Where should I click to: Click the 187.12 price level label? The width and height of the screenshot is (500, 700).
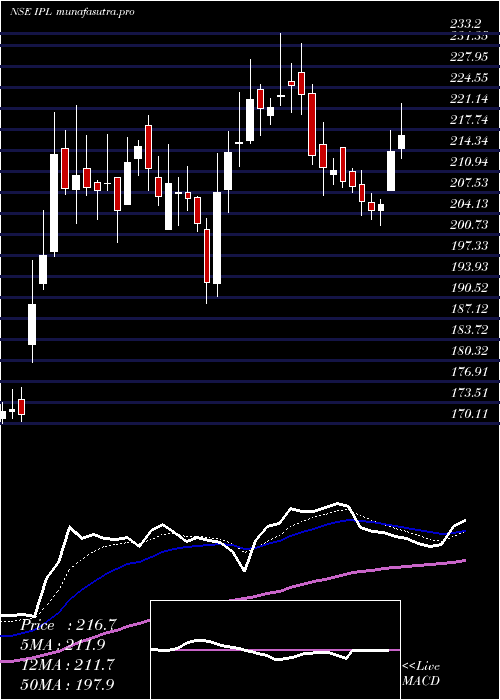[x=469, y=309]
